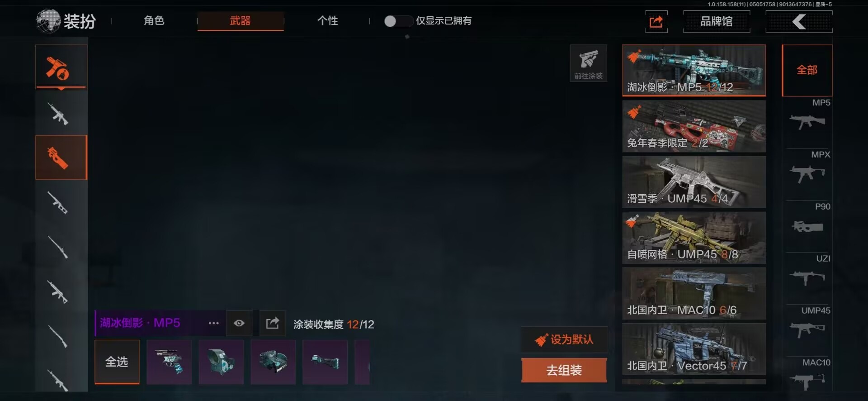Screen dimensions: 868x401
Task: Switch to the 个性 tab
Action: tap(328, 21)
